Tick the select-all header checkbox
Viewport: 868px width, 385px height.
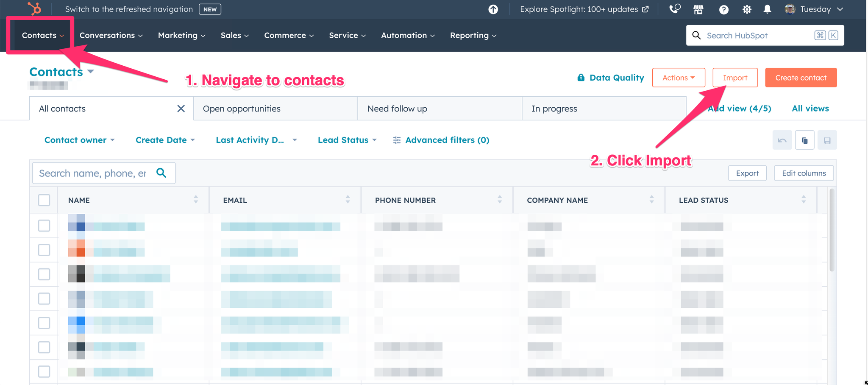[44, 200]
